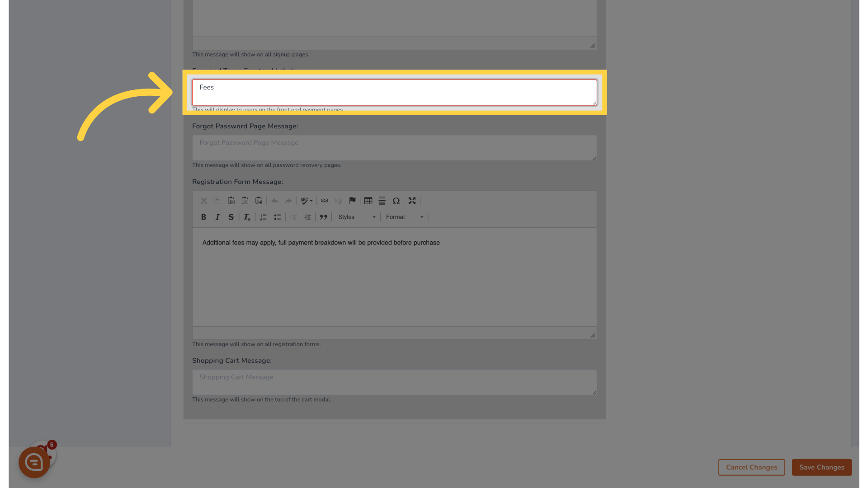The width and height of the screenshot is (868, 488).
Task: Click the Fees label input field
Action: click(393, 92)
